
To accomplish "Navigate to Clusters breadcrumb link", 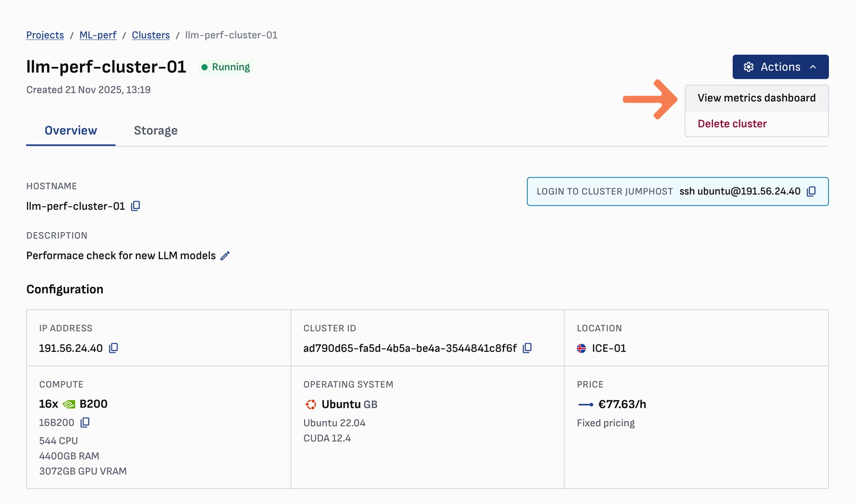I will click(150, 35).
